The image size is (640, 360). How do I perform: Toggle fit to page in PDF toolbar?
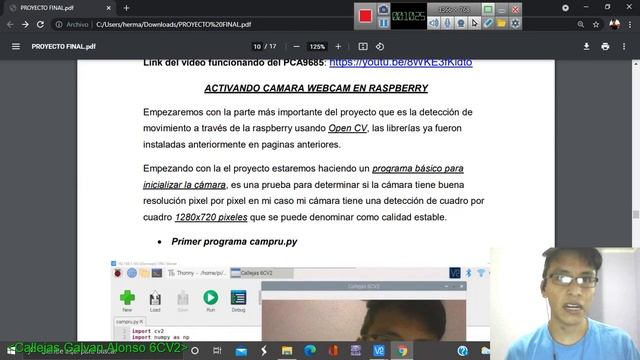point(363,47)
